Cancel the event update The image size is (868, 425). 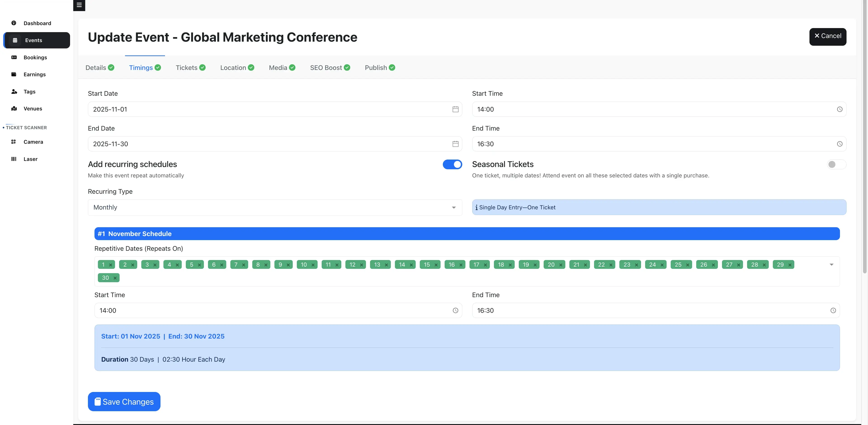point(828,36)
